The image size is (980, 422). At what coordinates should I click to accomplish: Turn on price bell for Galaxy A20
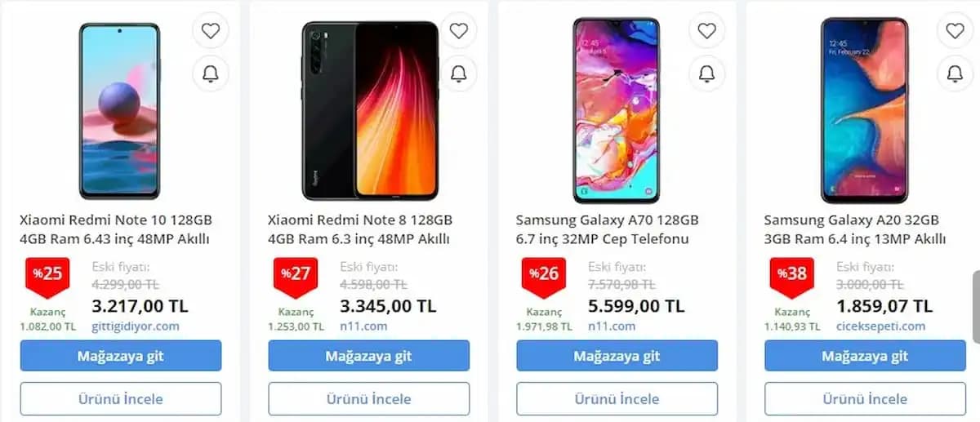click(955, 73)
